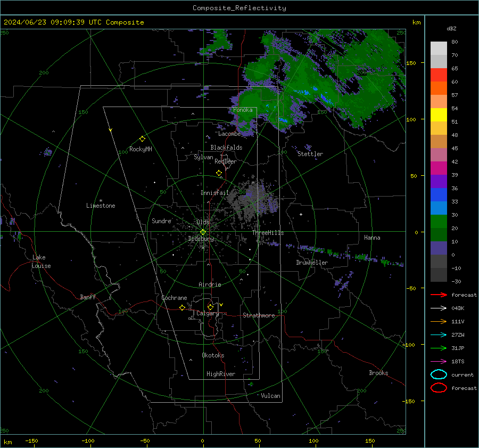Click the Airdrie town label

click(x=210, y=284)
